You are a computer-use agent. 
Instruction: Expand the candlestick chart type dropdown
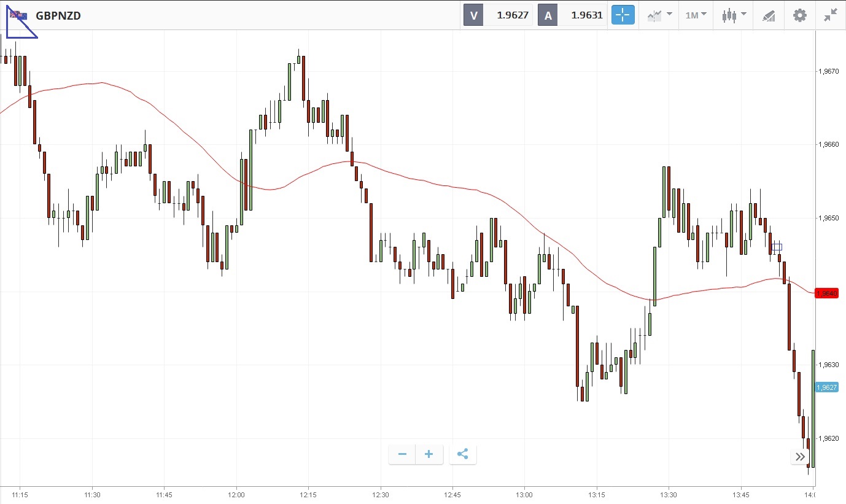[x=734, y=15]
